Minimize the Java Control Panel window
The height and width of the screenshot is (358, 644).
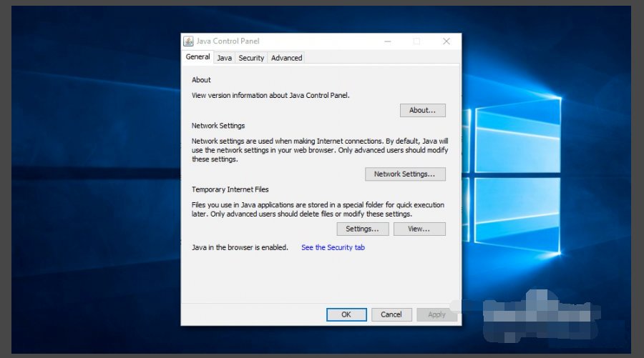[386, 41]
